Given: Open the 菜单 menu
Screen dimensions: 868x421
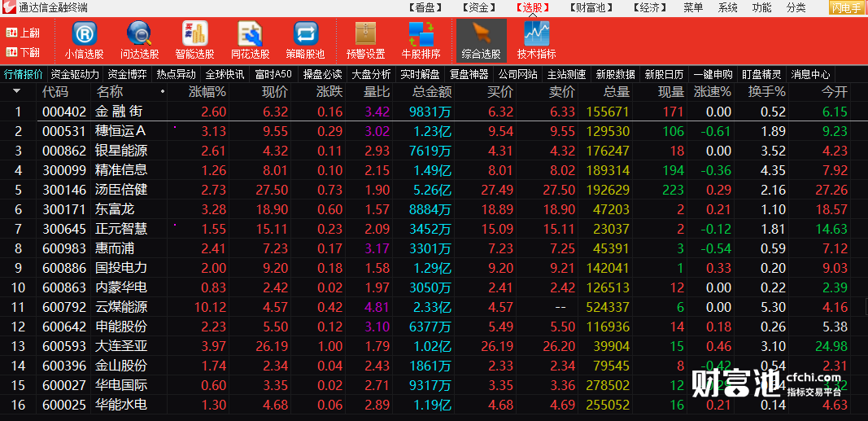Looking at the screenshot, I should pos(693,8).
